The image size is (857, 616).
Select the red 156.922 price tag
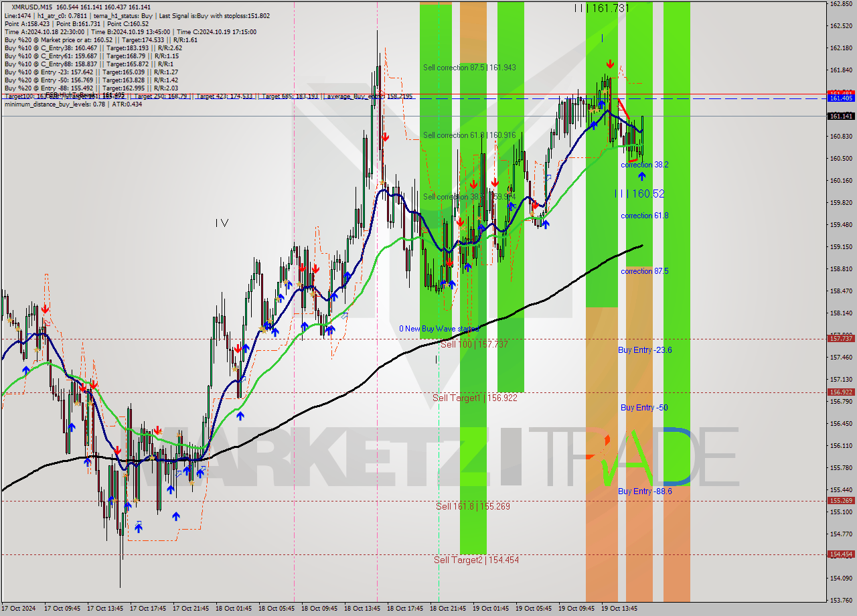841,392
